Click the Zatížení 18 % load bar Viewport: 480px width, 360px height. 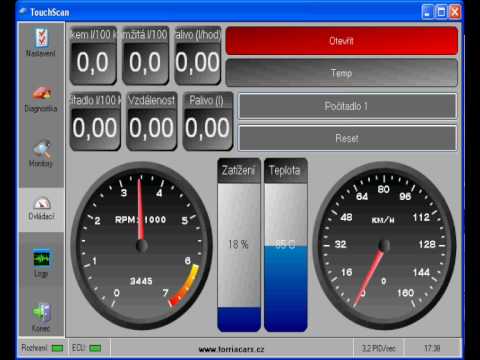point(239,245)
